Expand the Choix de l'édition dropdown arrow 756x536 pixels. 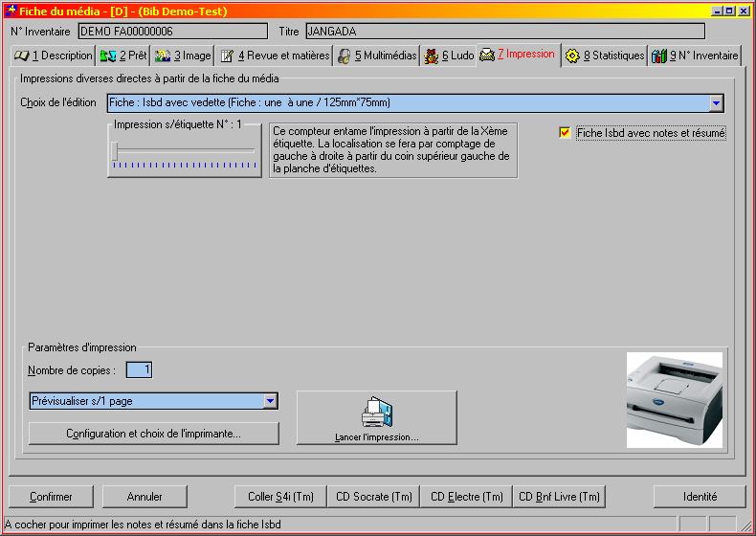click(716, 102)
